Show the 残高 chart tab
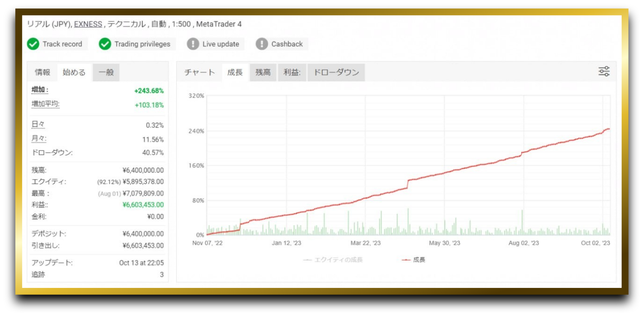This screenshot has width=644, height=317. [263, 72]
